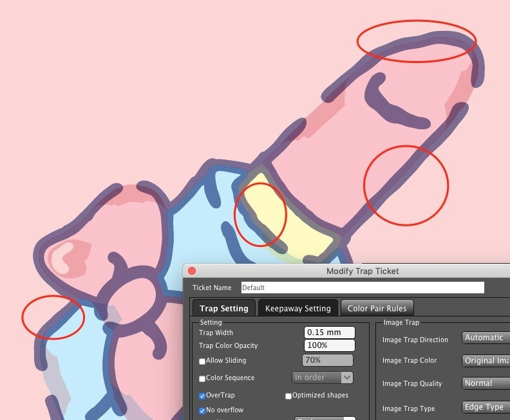This screenshot has height=420, width=510.
Task: Switch to the Trap Setting tab
Action: tap(224, 308)
